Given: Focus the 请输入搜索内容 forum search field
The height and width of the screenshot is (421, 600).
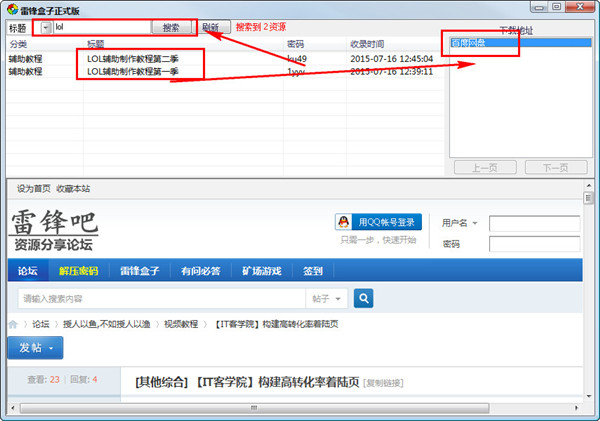Looking at the screenshot, I should point(161,299).
